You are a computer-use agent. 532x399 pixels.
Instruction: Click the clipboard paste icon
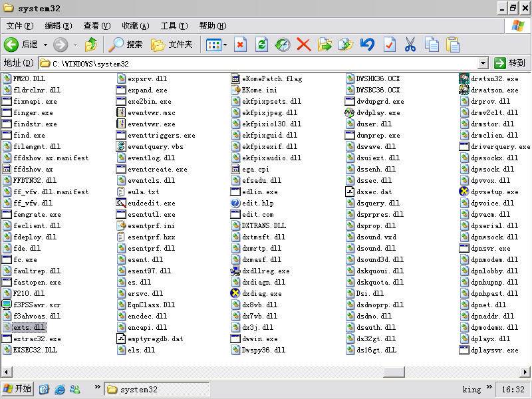click(x=453, y=45)
